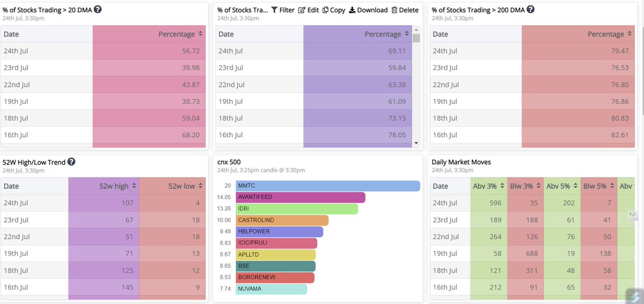Select 39.98 value for 23rd Jul
The height and width of the screenshot is (304, 644).
pyautogui.click(x=191, y=68)
